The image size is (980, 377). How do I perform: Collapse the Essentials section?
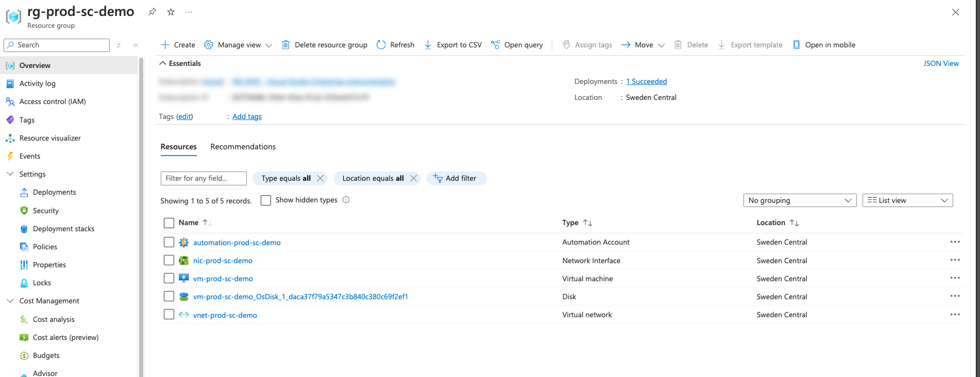coord(180,63)
